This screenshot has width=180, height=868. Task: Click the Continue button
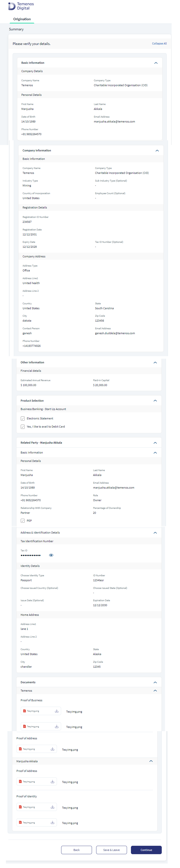pyautogui.click(x=146, y=850)
